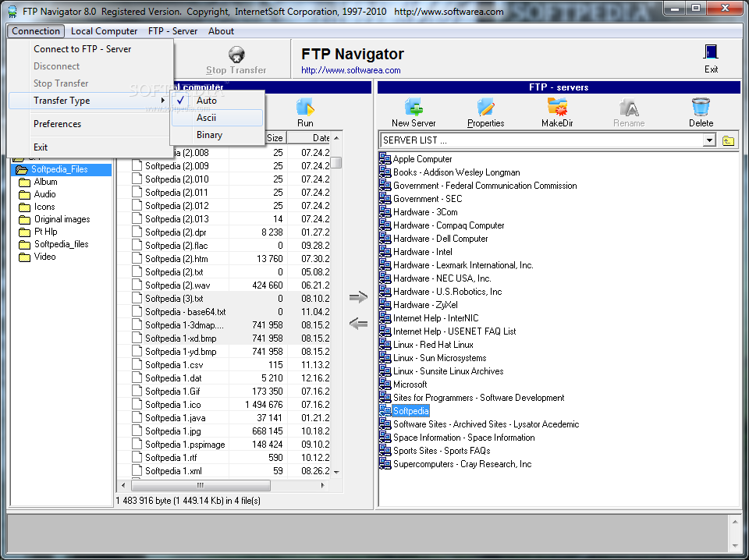Select Sports Sites - Sports FAQs
This screenshot has width=749, height=560.
click(442, 450)
